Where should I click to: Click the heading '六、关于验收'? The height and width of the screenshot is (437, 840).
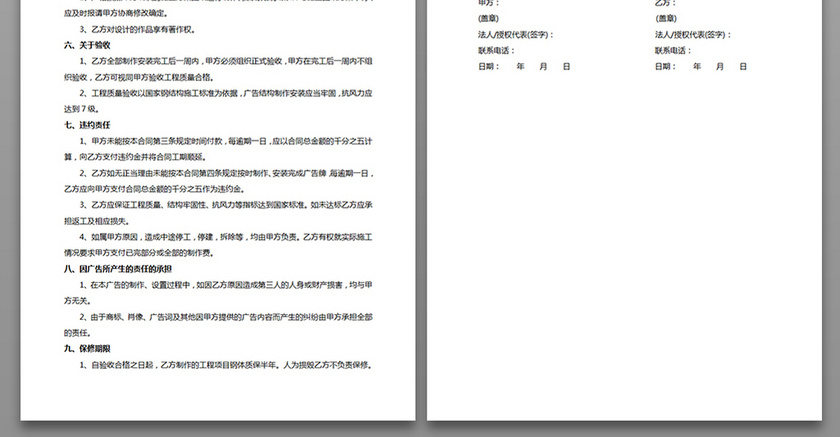87,46
